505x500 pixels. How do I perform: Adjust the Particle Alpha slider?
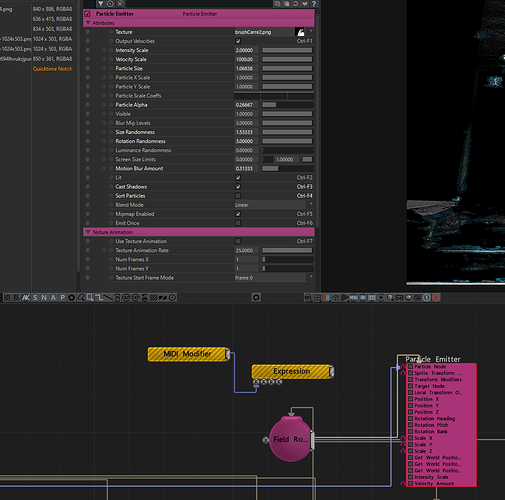click(287, 105)
